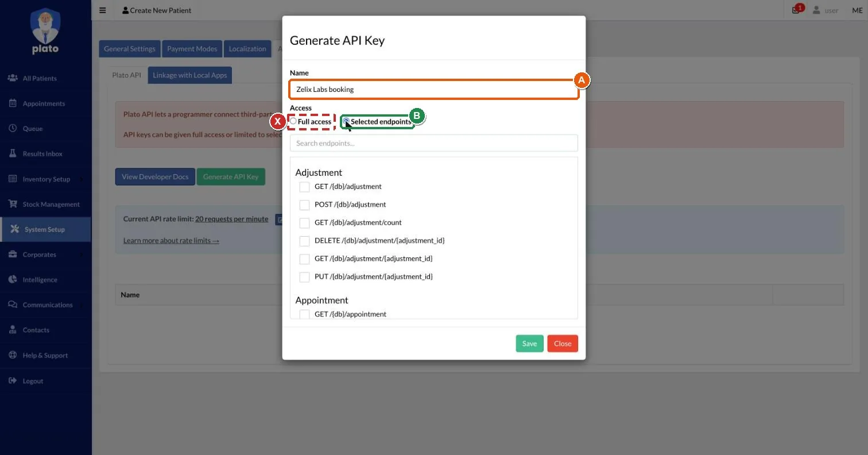Click the View Developer Docs button
This screenshot has height=455, width=868.
(x=155, y=176)
